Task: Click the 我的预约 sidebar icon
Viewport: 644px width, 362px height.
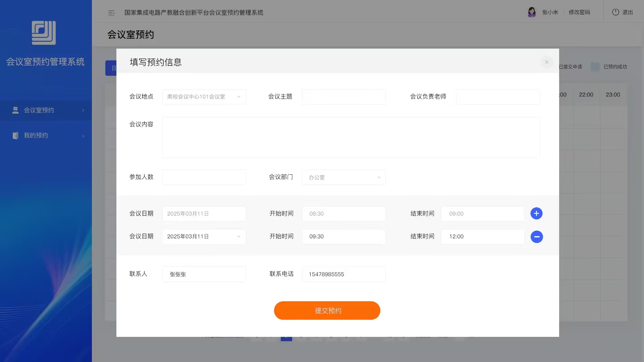Action: [x=15, y=135]
